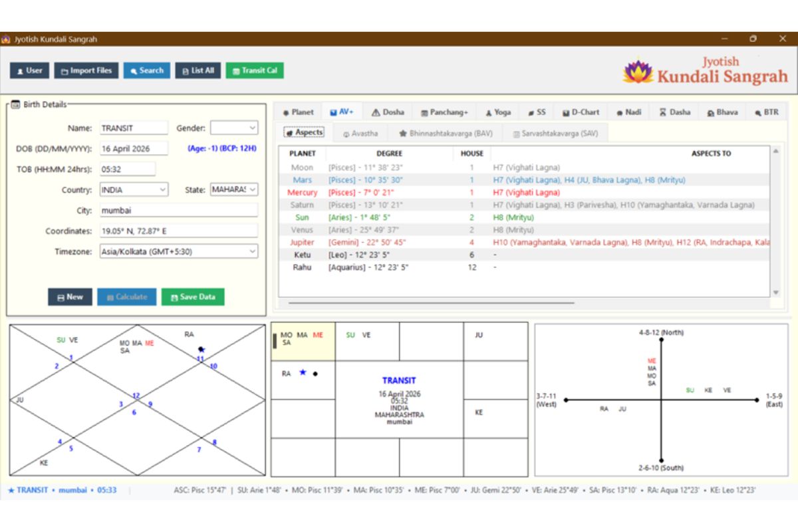
Task: Open the Transit Cal tool
Action: coord(255,70)
